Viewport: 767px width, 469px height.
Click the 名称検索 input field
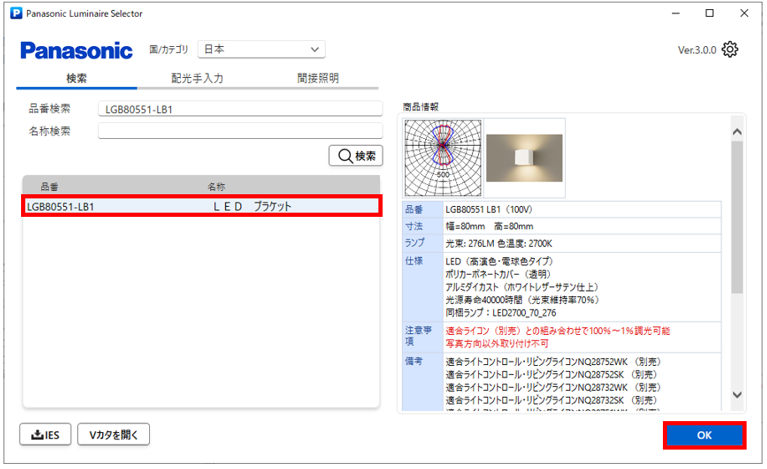click(240, 131)
